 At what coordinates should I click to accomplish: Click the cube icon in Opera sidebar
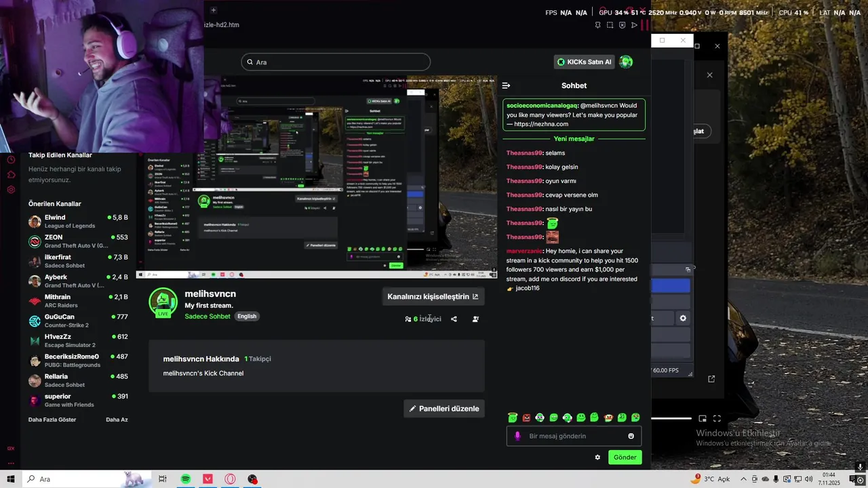[11, 175]
